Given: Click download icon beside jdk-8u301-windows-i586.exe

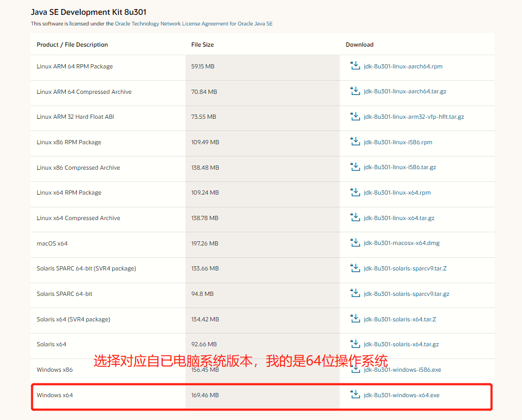Looking at the screenshot, I should tap(355, 369).
